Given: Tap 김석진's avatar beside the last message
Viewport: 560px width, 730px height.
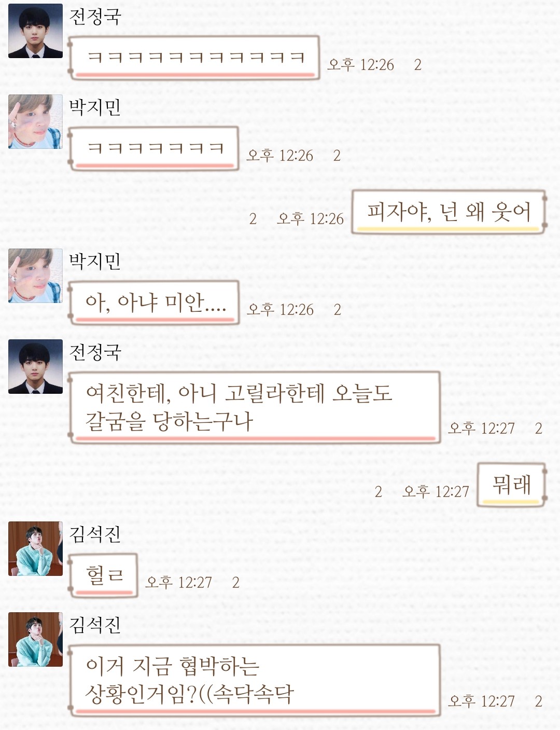Looking at the screenshot, I should click(35, 640).
